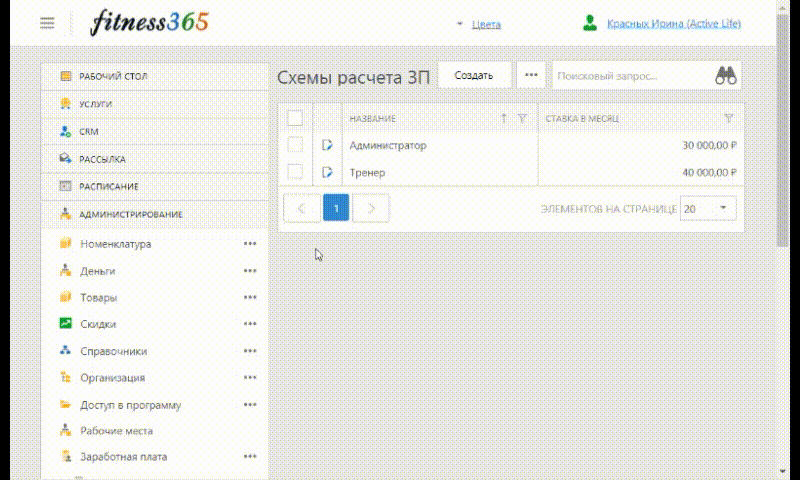Expand the Справочники three-dots submenu
The height and width of the screenshot is (480, 800).
(250, 351)
